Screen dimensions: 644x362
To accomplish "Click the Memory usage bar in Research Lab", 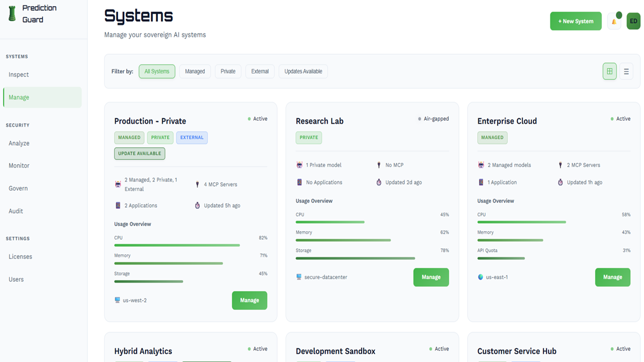I will [x=372, y=240].
